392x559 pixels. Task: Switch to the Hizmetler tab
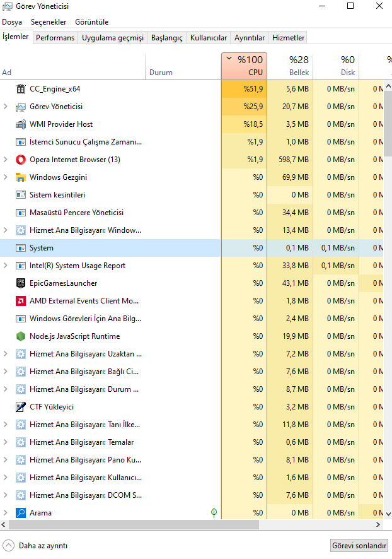289,38
